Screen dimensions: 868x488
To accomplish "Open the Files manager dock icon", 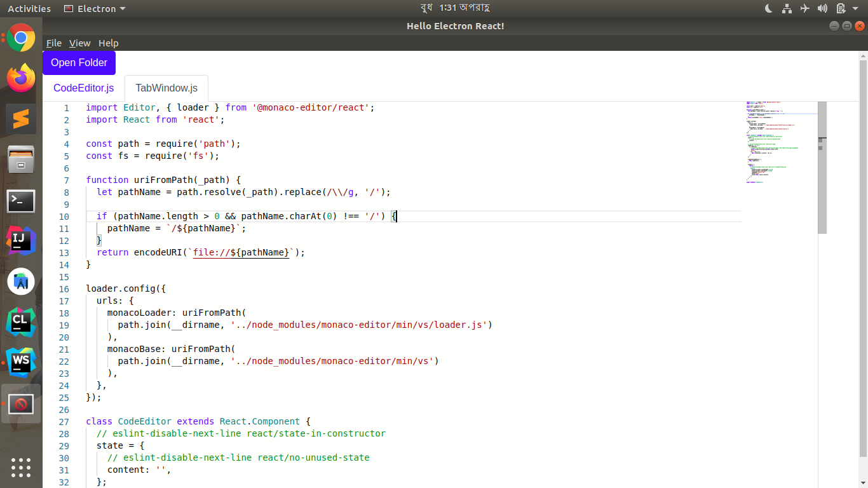I will [21, 159].
